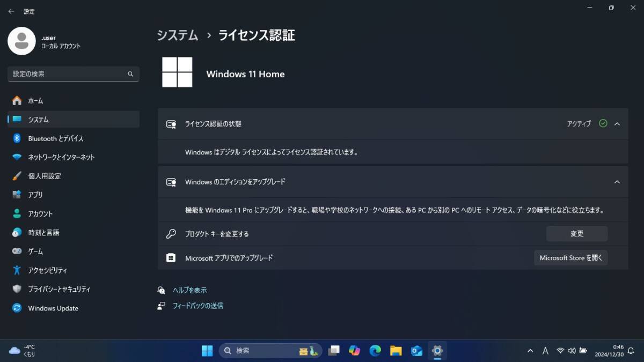Click システム in the breadcrumb header
The image size is (644, 362).
click(x=178, y=35)
